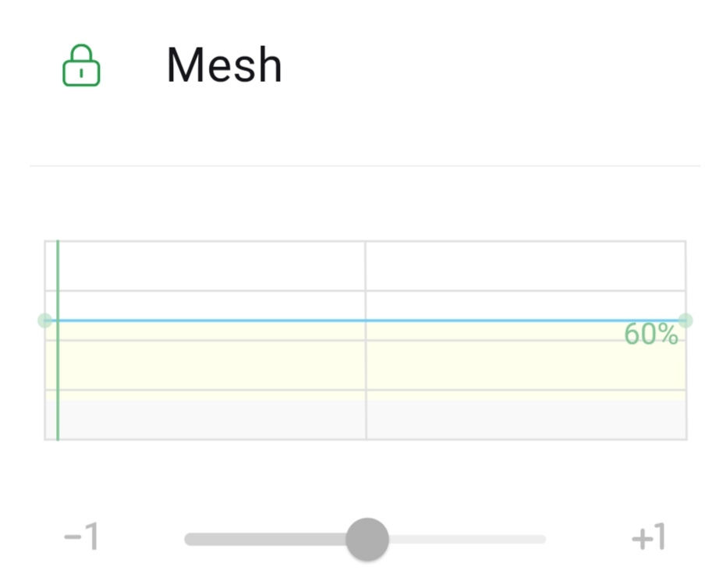The width and height of the screenshot is (719, 588).
Task: Click the gray slider thumb
Action: coord(367,539)
